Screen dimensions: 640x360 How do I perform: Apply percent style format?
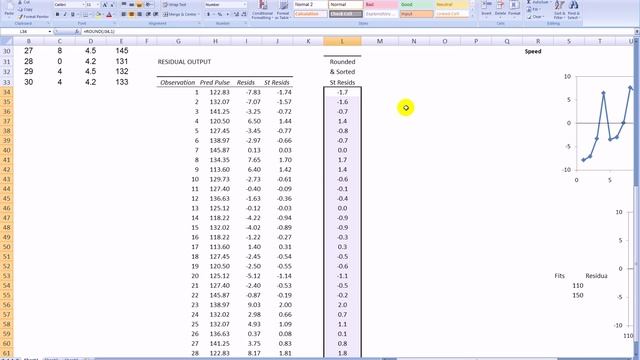[x=220, y=14]
